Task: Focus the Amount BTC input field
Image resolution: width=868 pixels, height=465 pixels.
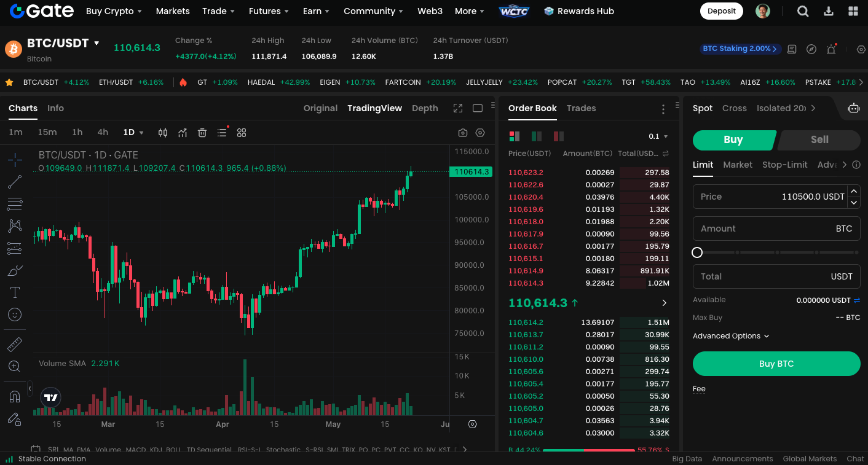Action: coord(776,229)
